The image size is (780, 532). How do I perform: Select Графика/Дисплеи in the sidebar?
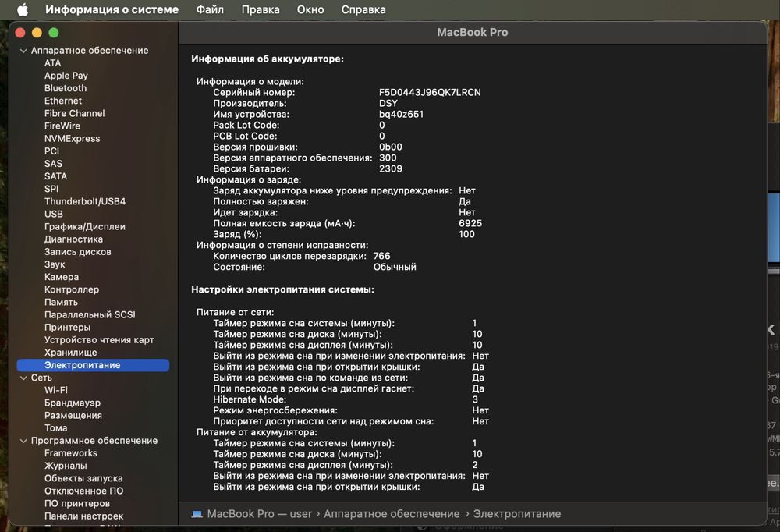coord(85,226)
